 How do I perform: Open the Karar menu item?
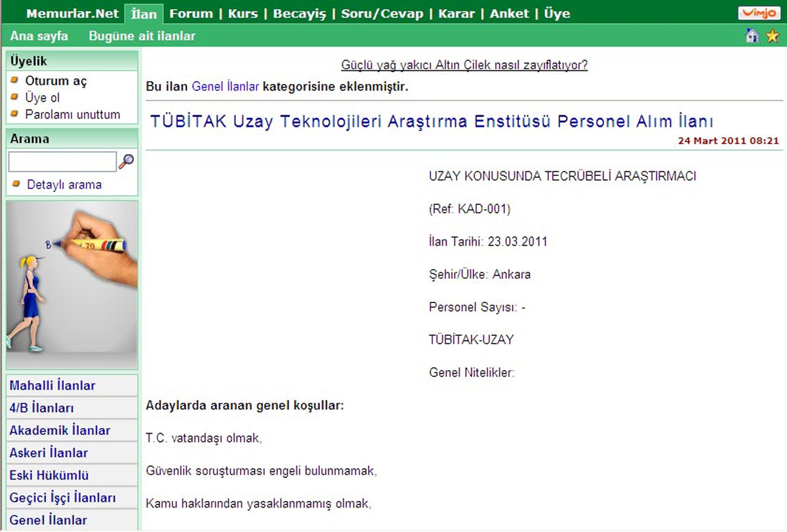pos(456,14)
